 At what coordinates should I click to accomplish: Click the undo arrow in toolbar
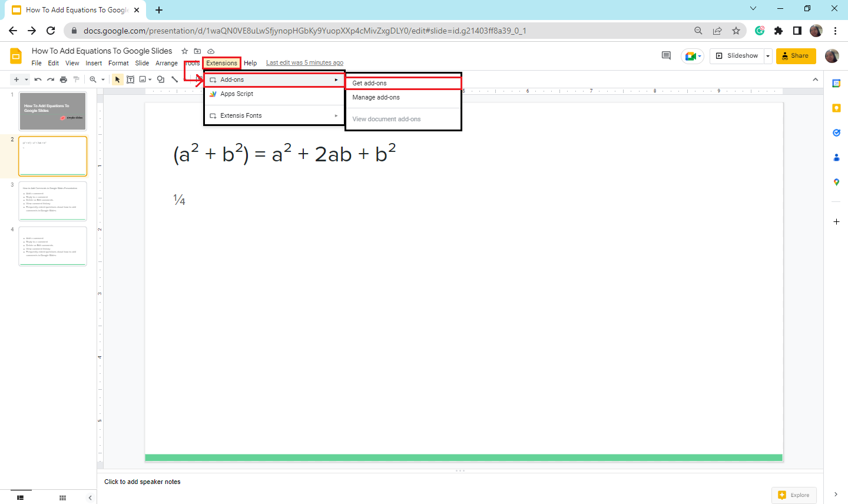[38, 79]
